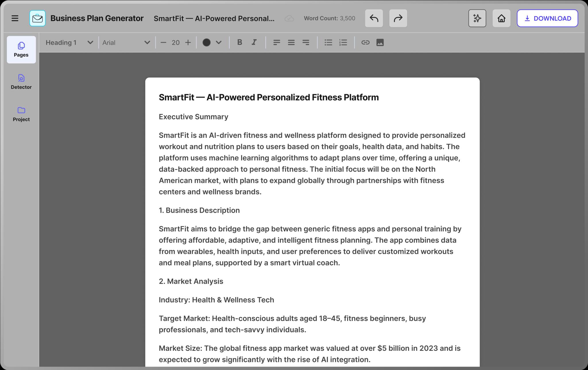Increase font size with plus button
Screen dimensions: 588x370
[x=188, y=42]
